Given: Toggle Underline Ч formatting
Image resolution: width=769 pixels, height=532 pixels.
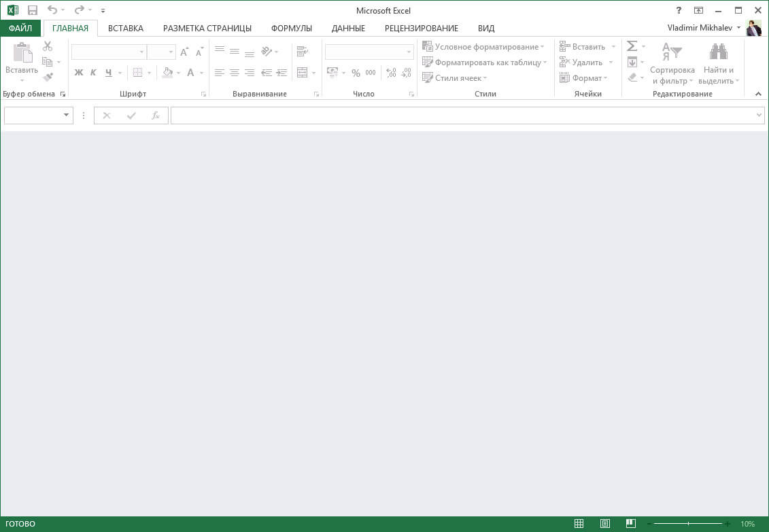Looking at the screenshot, I should (x=108, y=73).
